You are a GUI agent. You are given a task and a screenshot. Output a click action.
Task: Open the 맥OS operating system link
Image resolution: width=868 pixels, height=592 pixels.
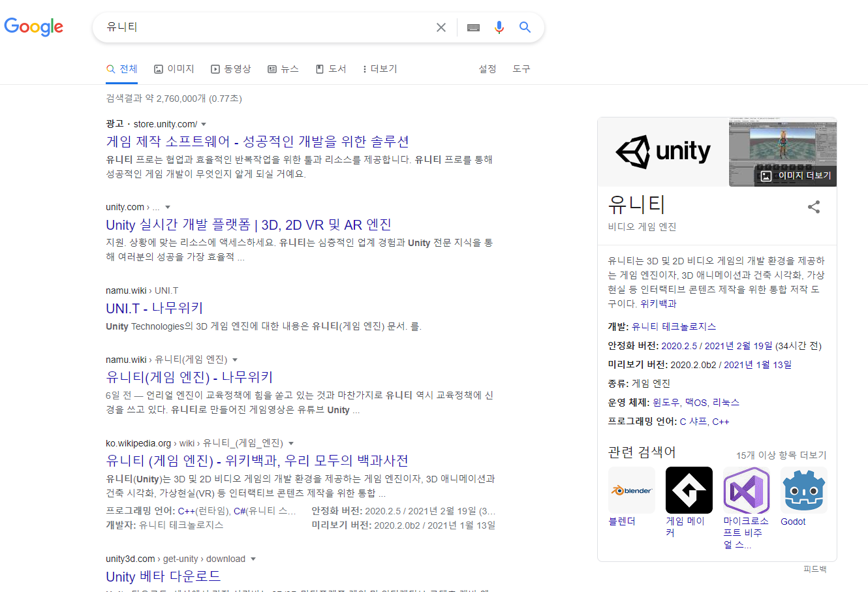pyautogui.click(x=696, y=403)
